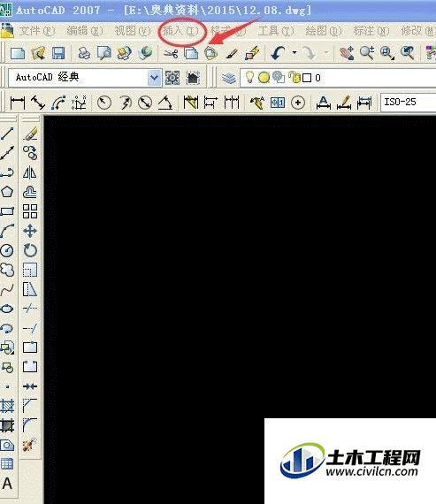
Task: Open Plot Preview icon
Action: coord(104,53)
